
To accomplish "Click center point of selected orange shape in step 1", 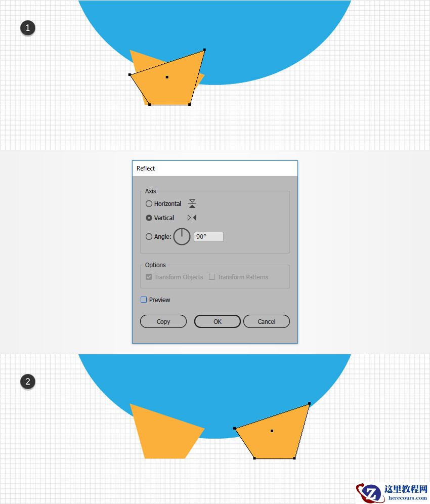I will [x=167, y=77].
